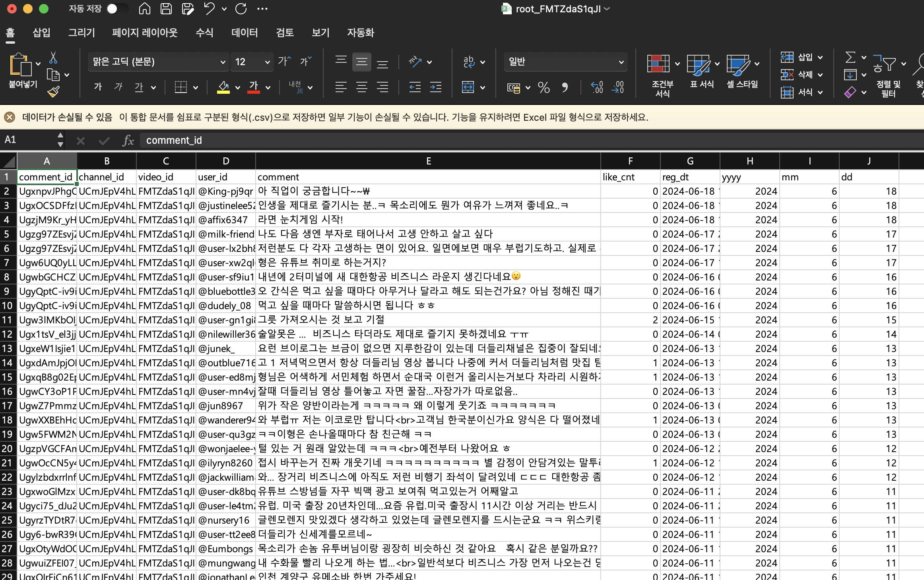Switch to the 데이터 ribbon tab
This screenshot has height=580, width=924.
(x=245, y=33)
